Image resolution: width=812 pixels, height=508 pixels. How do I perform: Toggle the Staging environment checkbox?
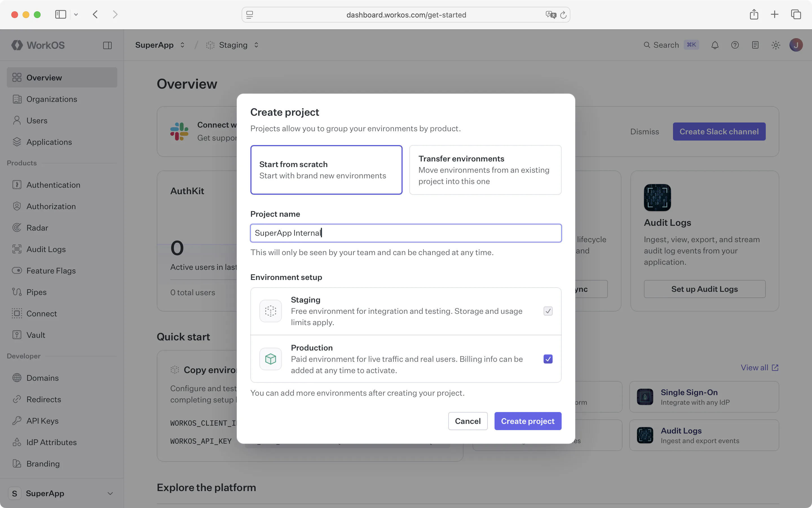coord(548,311)
